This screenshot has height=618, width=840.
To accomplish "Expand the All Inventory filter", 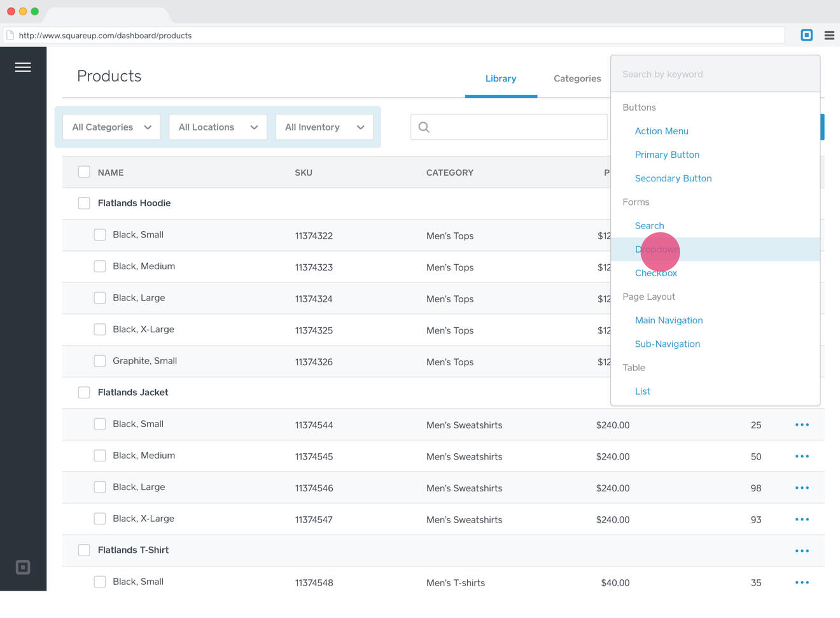I will point(324,127).
